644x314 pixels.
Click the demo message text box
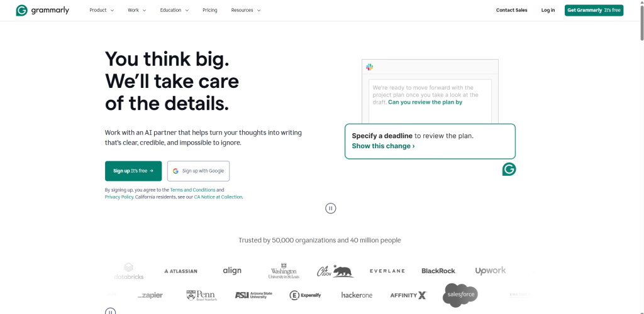point(430,101)
